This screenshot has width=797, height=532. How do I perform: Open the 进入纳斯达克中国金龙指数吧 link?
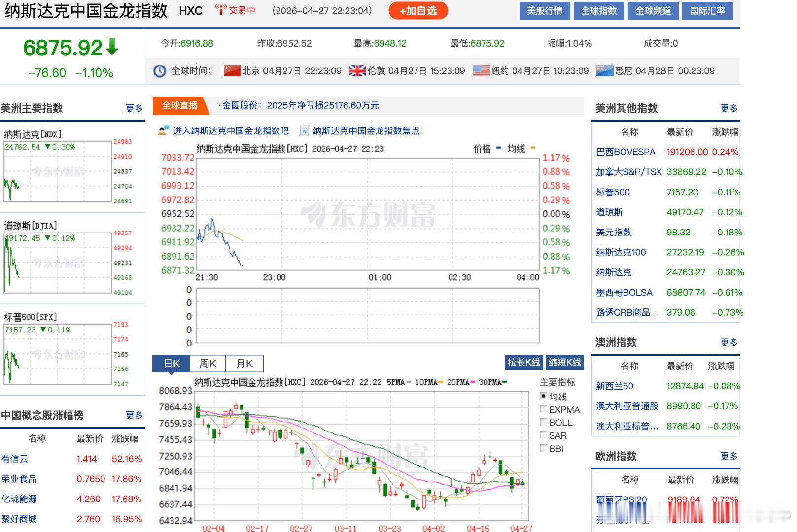pyautogui.click(x=231, y=131)
